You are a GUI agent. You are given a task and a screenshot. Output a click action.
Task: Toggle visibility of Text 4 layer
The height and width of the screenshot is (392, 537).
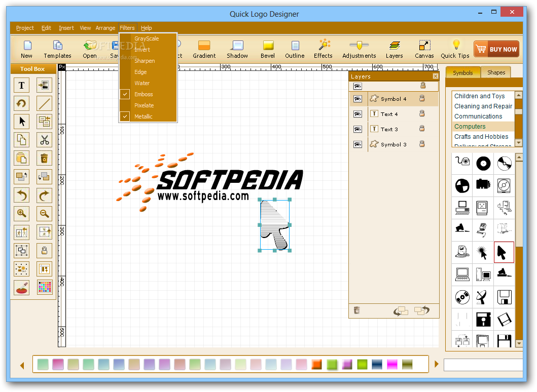[358, 114]
